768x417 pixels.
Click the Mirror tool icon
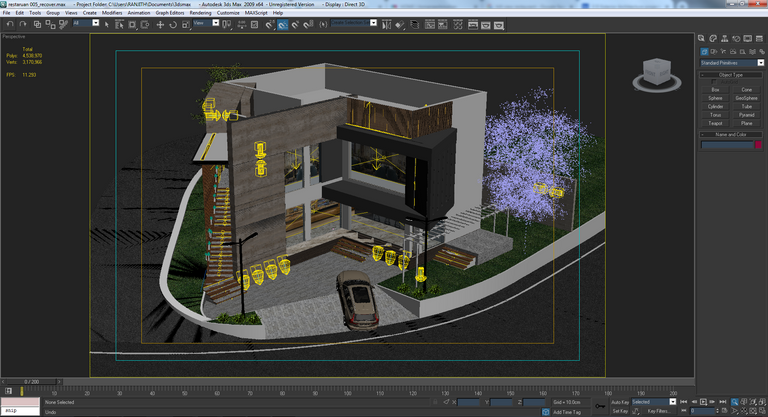tap(386, 25)
